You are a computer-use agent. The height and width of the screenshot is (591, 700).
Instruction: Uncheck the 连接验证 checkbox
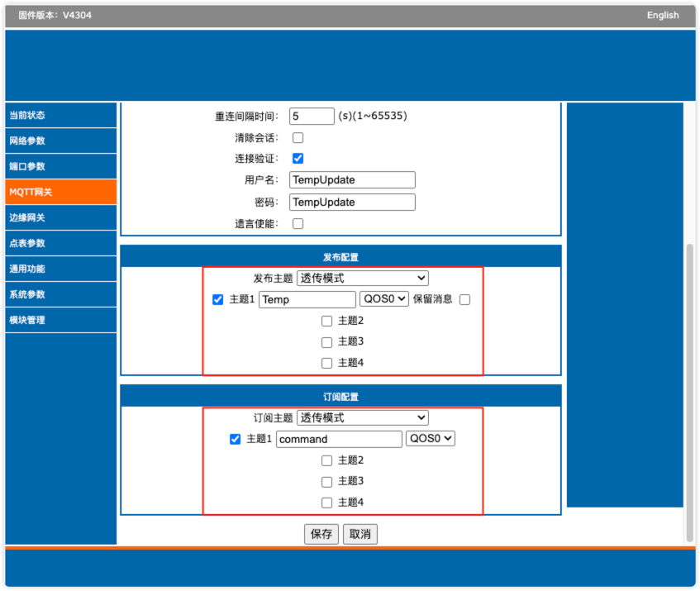click(298, 159)
